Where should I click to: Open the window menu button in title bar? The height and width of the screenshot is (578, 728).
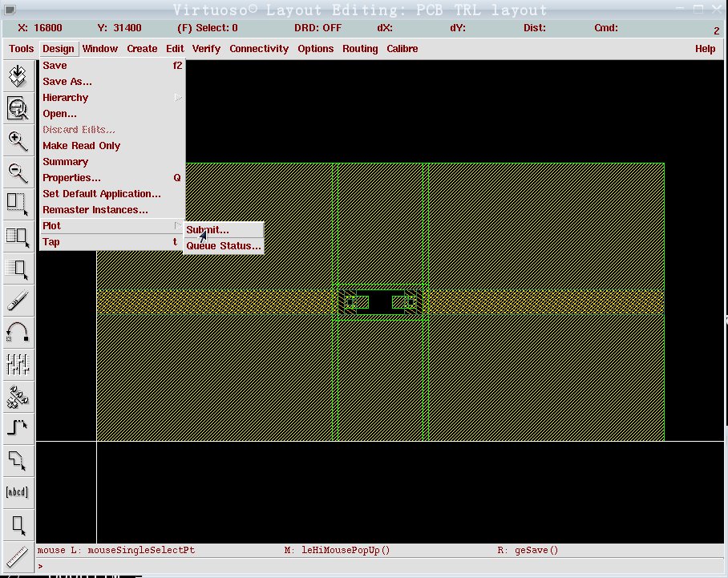tap(10, 10)
